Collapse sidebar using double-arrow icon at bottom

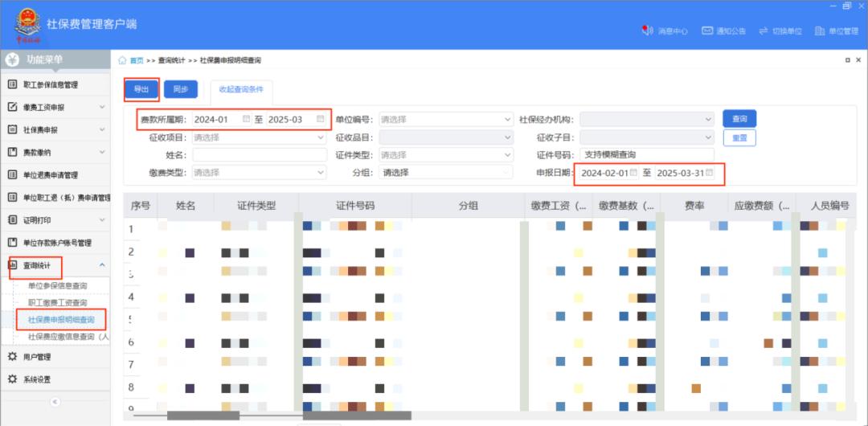pyautogui.click(x=55, y=401)
